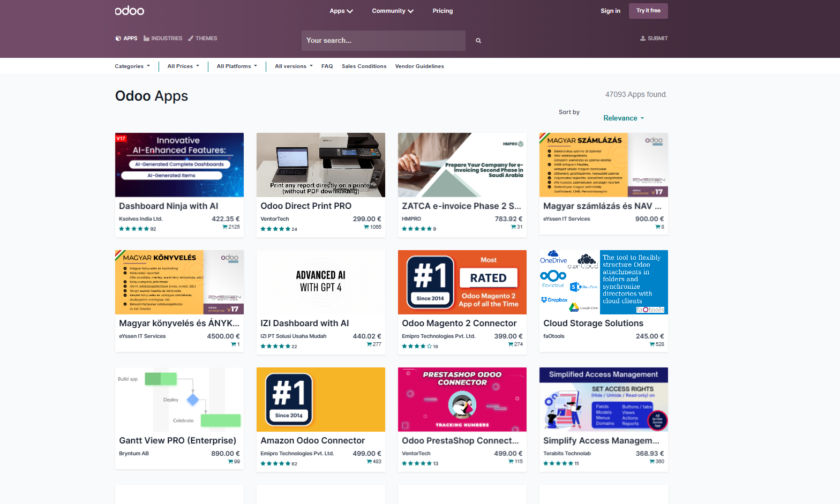
Task: Open the Themes brush icon link
Action: [x=191, y=39]
